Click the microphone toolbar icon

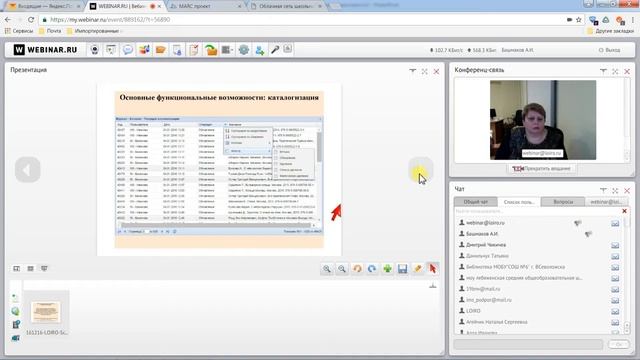tap(275, 50)
